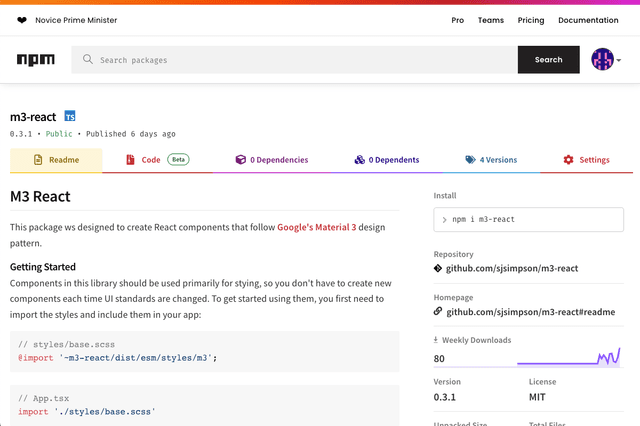Open the Teams link

point(491,20)
